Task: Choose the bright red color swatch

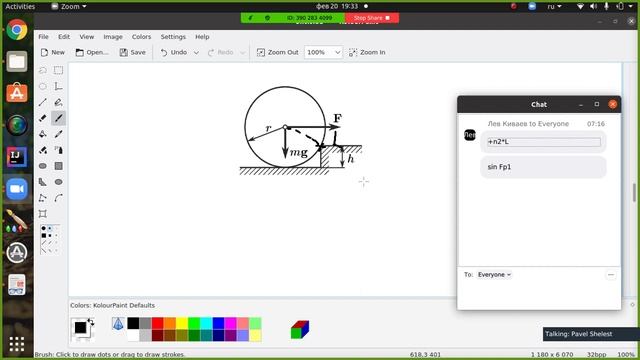Action: pyautogui.click(x=158, y=323)
